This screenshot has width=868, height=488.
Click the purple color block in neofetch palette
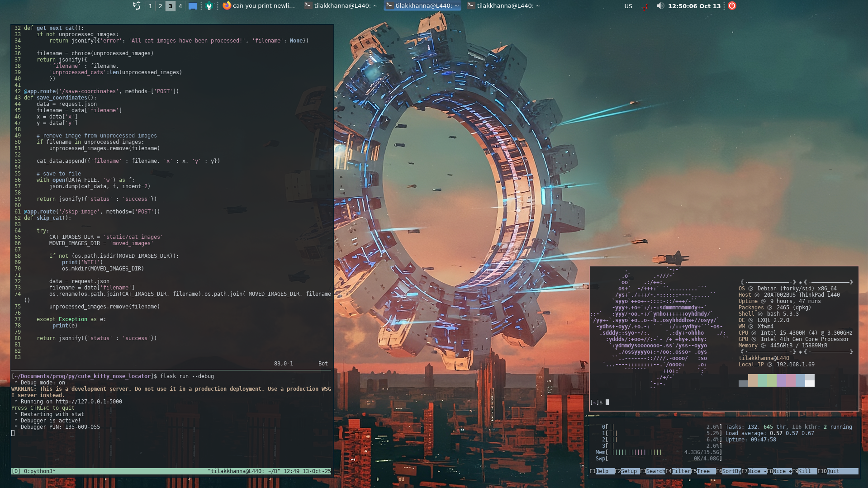(781, 380)
